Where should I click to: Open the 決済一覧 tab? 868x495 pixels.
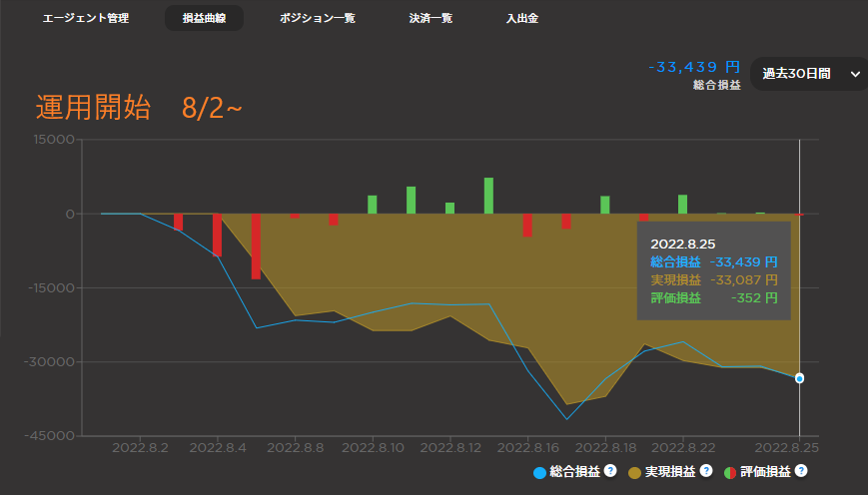click(431, 18)
